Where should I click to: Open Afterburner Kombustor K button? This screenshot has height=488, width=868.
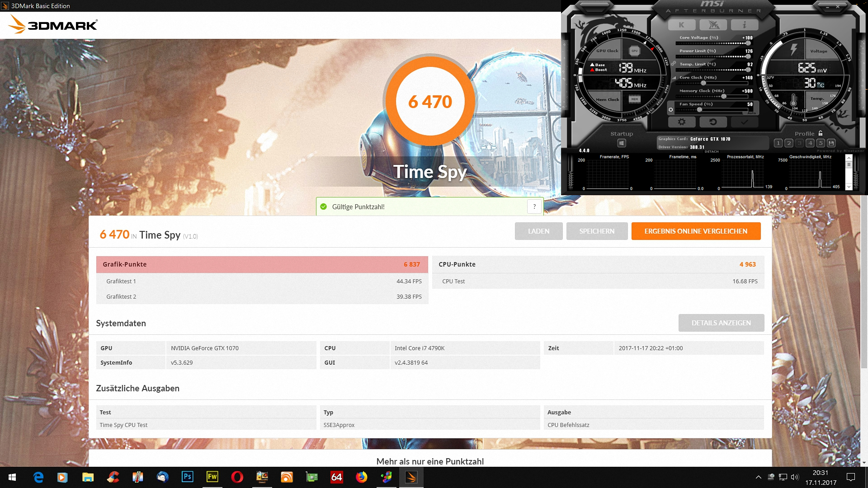pos(681,25)
